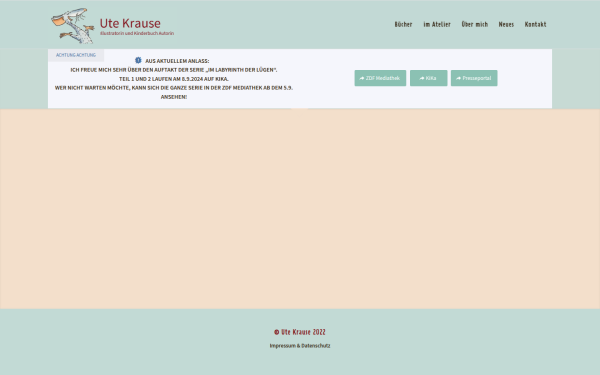Click the KiKa button
600x375 pixels.
pos(429,78)
